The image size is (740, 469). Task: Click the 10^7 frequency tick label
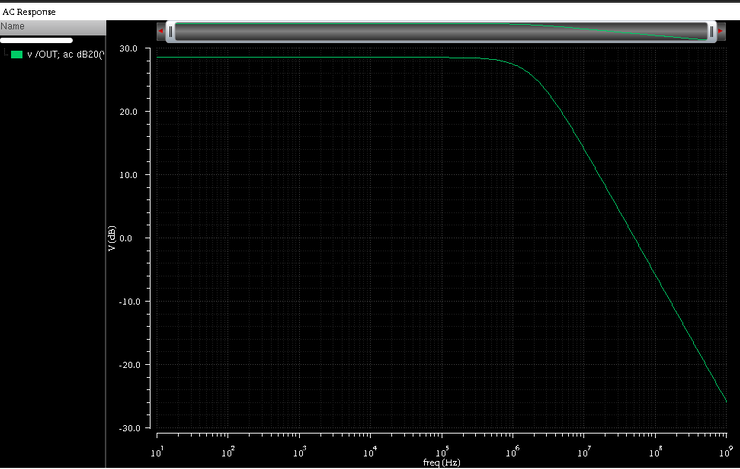pyautogui.click(x=584, y=452)
